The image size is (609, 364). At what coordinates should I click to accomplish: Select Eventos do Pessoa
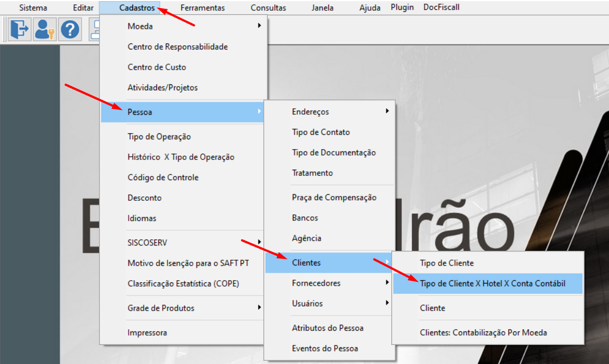[x=329, y=348]
